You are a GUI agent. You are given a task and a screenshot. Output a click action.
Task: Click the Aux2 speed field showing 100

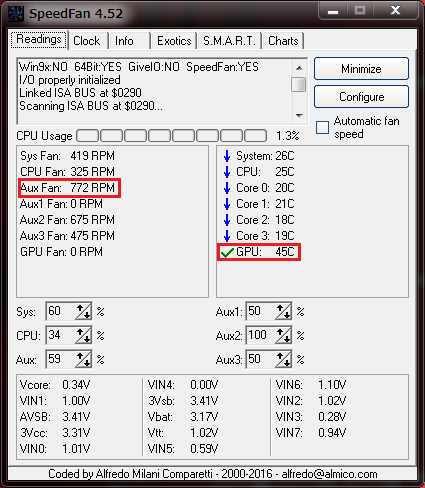pos(261,335)
